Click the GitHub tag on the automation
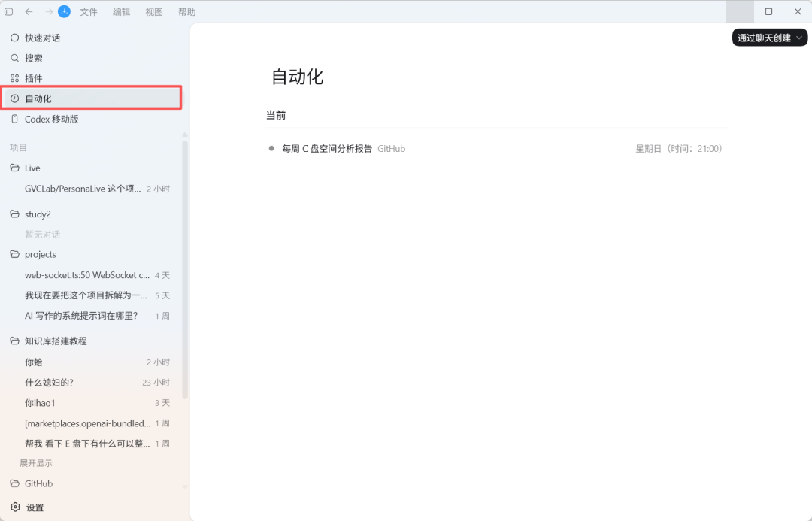The width and height of the screenshot is (812, 521). [391, 149]
